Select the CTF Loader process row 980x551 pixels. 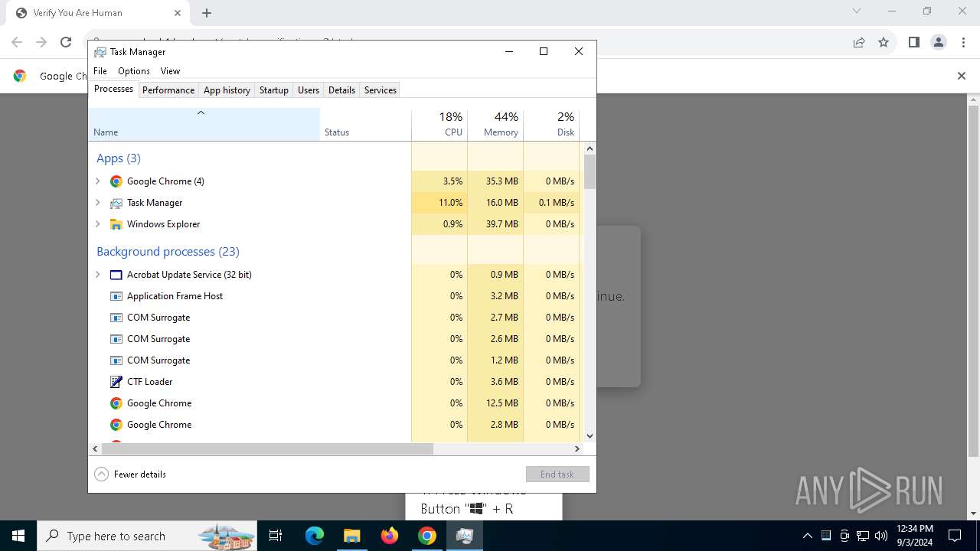tap(336, 382)
